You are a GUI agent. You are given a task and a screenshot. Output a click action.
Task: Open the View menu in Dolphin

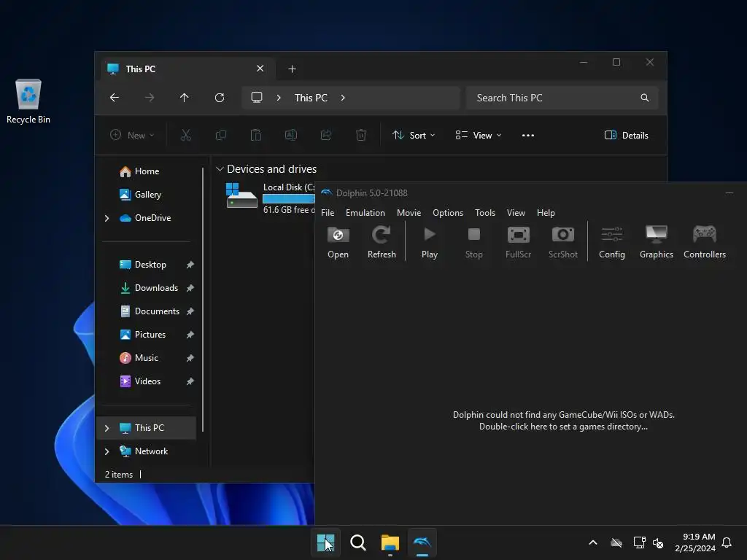click(516, 213)
